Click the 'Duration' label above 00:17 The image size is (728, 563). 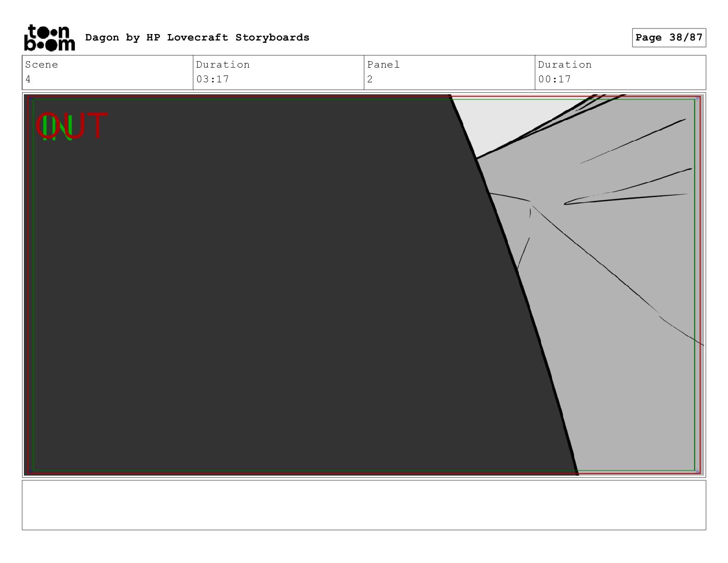(x=565, y=65)
